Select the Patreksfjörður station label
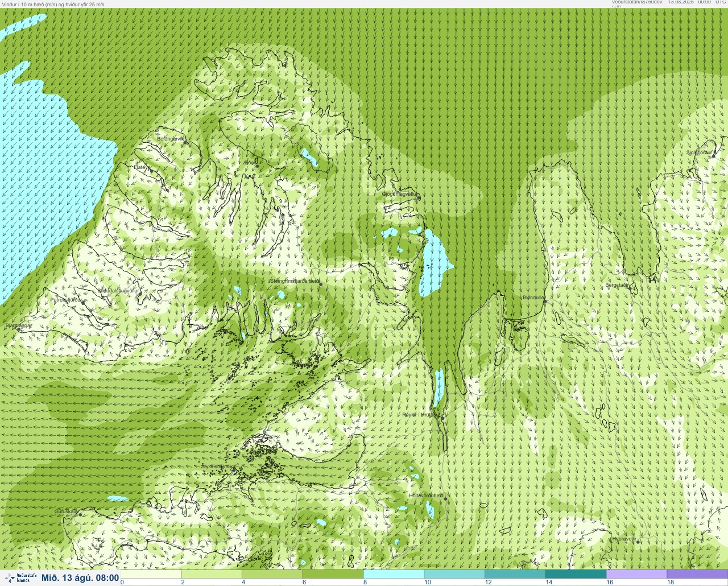This screenshot has width=728, height=586. point(67,299)
